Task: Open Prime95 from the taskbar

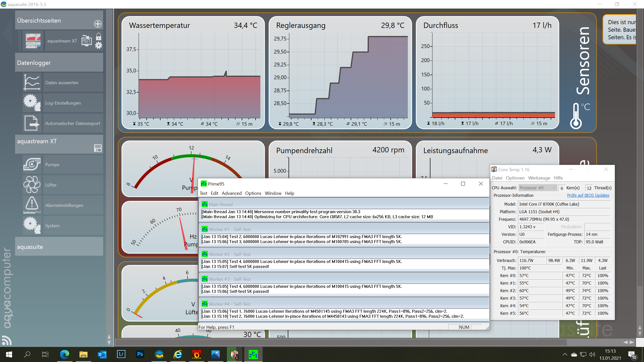Action: (253, 354)
